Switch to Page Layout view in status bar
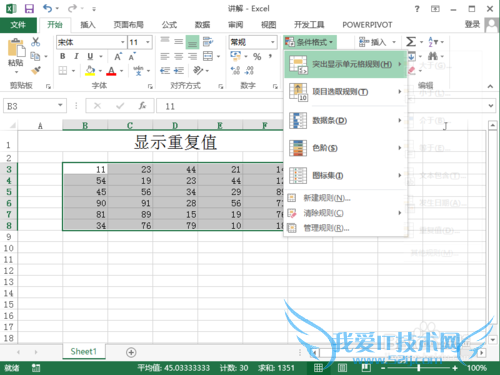Screen dimensions: 500x375 [342, 368]
